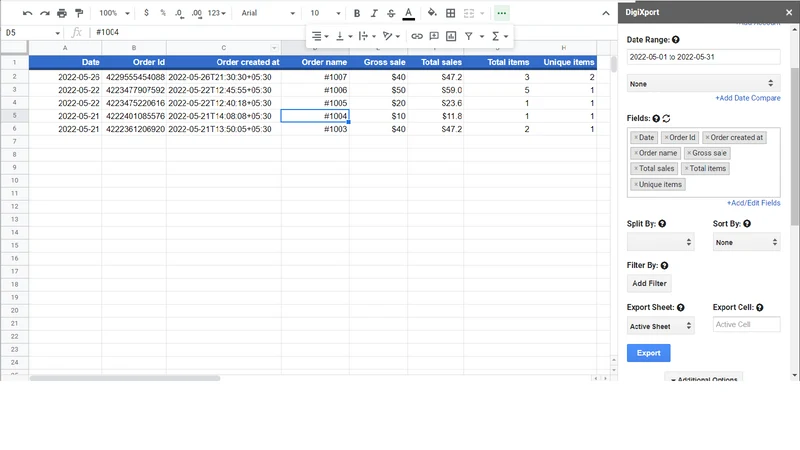The height and width of the screenshot is (450, 800).
Task: Select the Order Id cell 4222361206920
Action: (134, 129)
